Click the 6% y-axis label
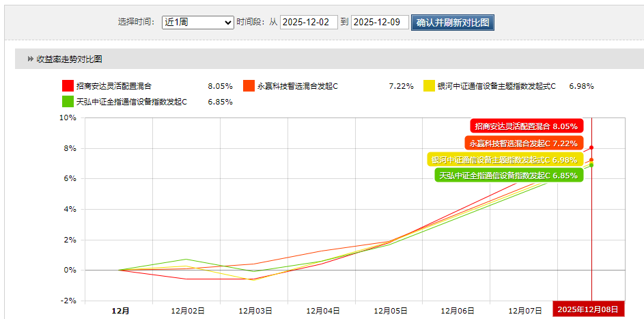 (x=70, y=178)
